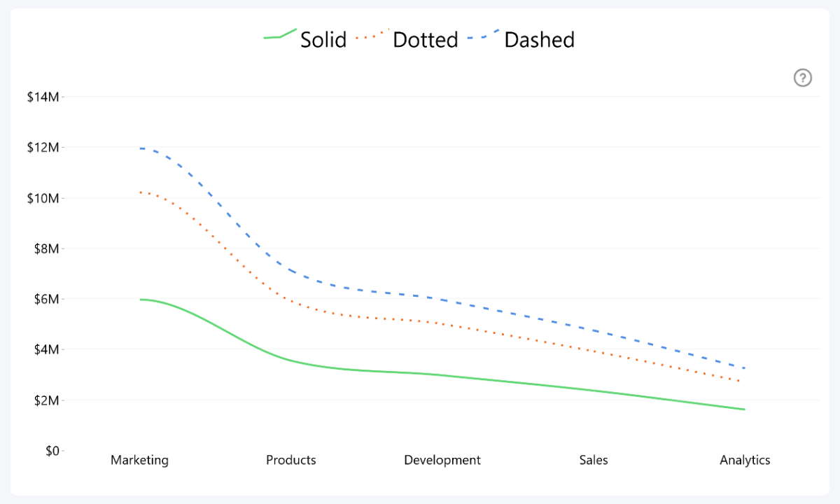Select the Sales category axis label
Viewport: 840px width, 504px height.
(x=594, y=460)
